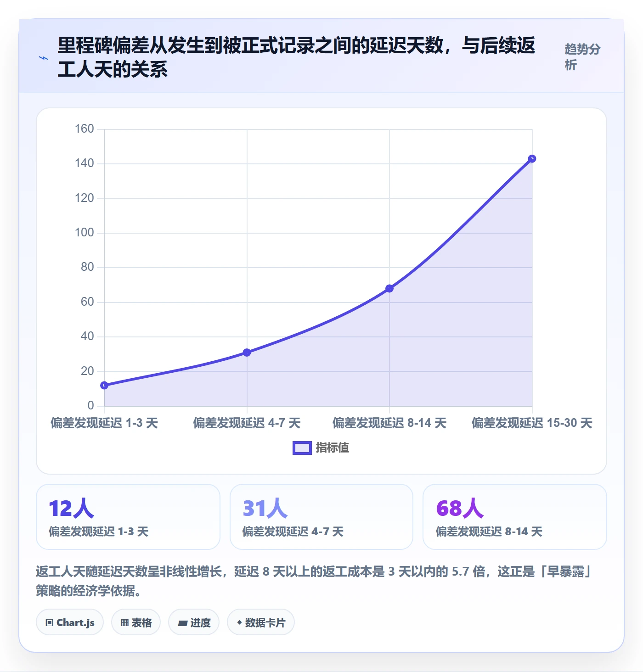Click the 偏差发现延迟 8-14 天 caption under 68人

489,532
